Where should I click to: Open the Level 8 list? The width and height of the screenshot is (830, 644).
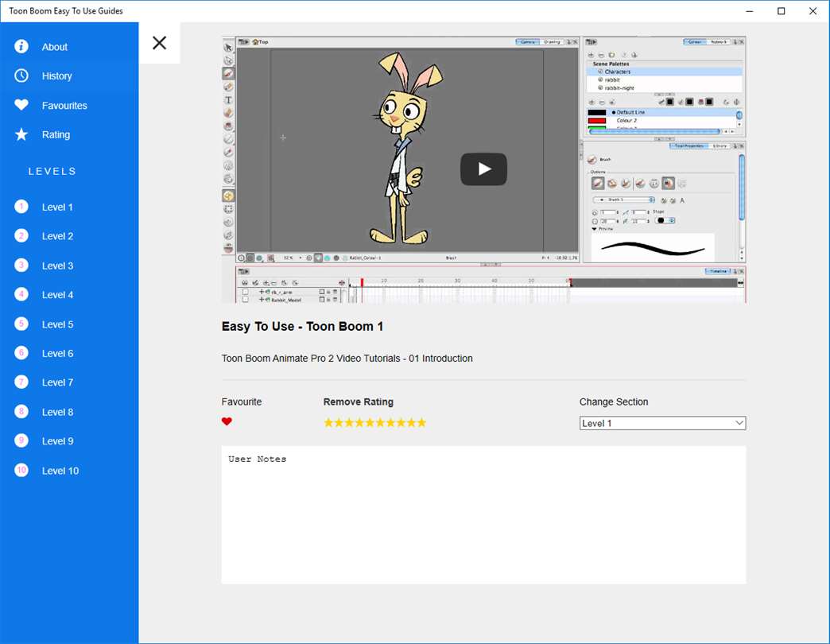(x=57, y=412)
